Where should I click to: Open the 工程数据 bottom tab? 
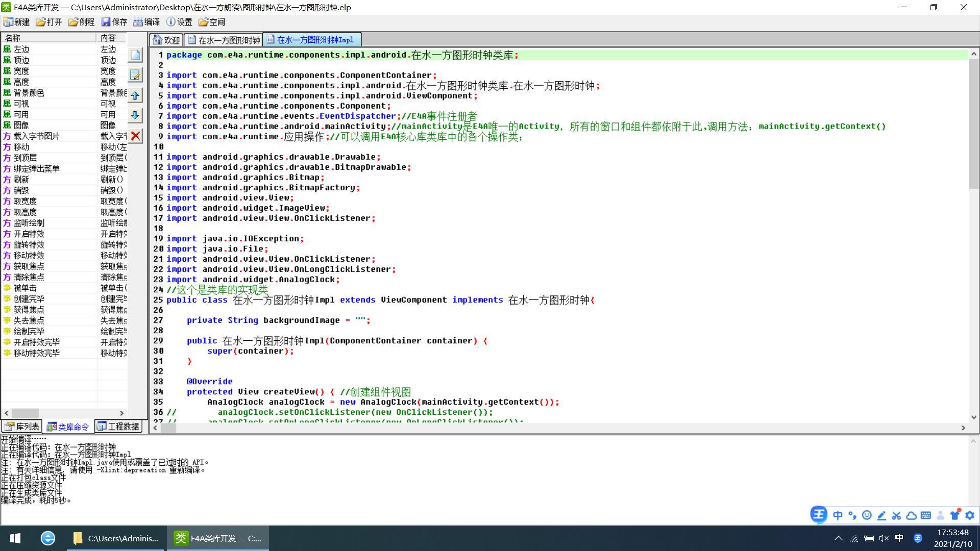point(118,427)
